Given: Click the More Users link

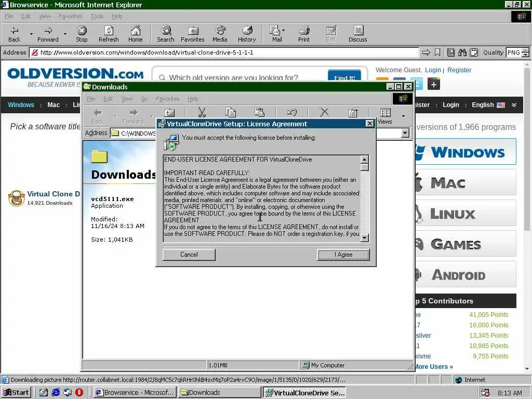Looking at the screenshot, I should (433, 367).
